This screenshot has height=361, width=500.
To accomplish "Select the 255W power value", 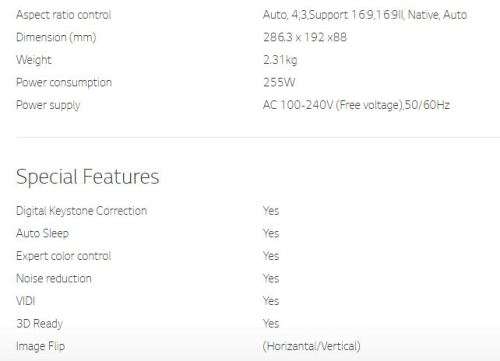I will 279,82.
